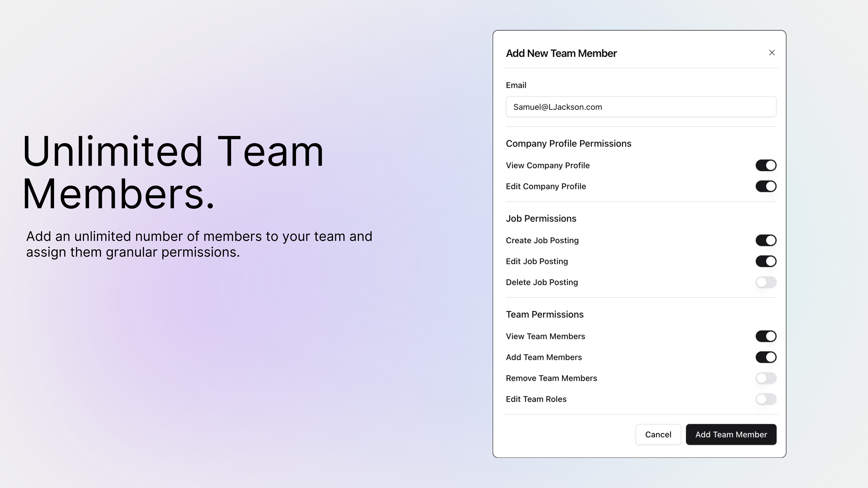
Task: Click the Email input field
Action: [641, 107]
